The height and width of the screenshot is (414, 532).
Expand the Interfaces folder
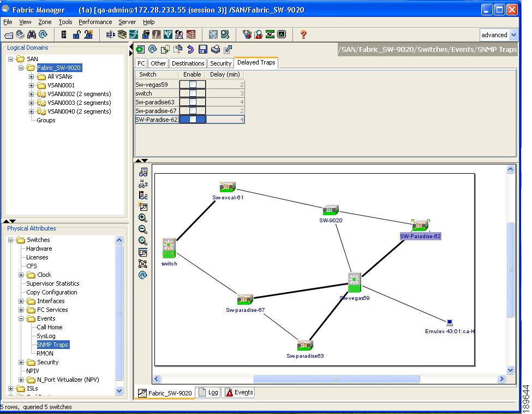pos(21,301)
